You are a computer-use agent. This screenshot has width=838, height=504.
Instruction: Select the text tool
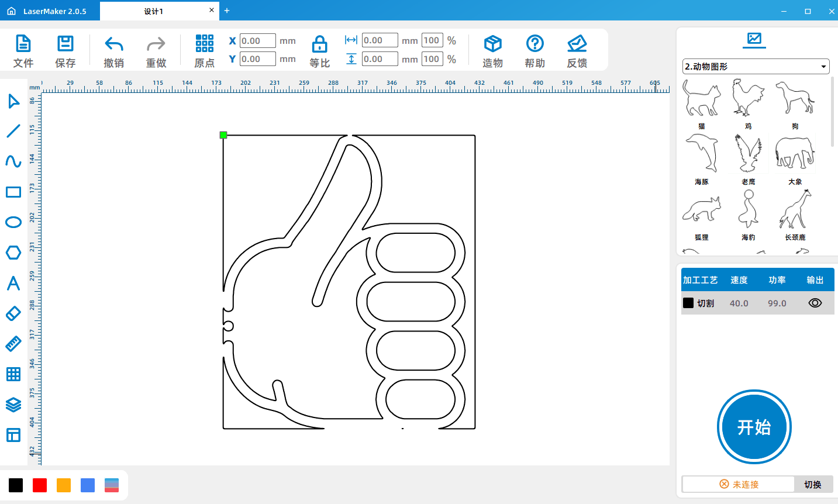13,283
